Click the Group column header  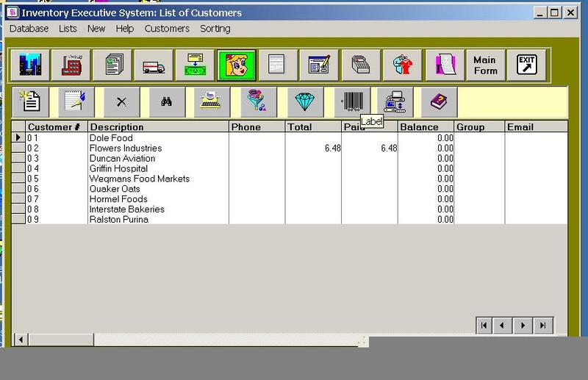(x=479, y=127)
